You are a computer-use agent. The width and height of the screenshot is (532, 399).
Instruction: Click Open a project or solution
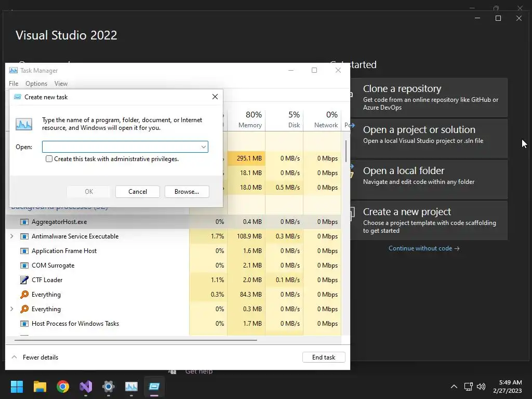(x=429, y=138)
